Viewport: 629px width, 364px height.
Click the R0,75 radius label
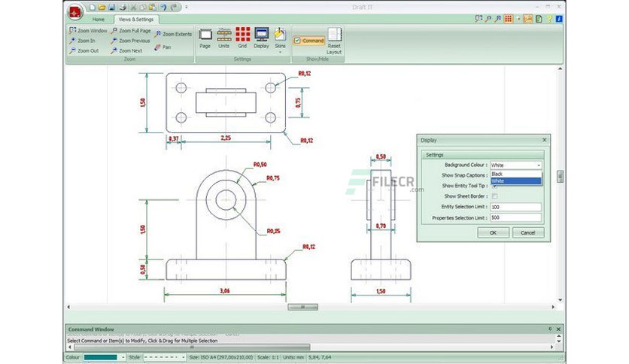[273, 178]
